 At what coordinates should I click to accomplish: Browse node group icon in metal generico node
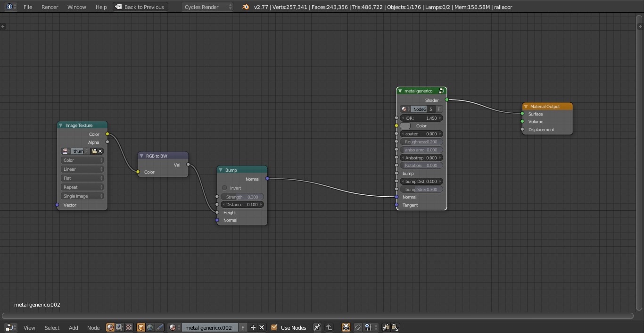tap(405, 109)
